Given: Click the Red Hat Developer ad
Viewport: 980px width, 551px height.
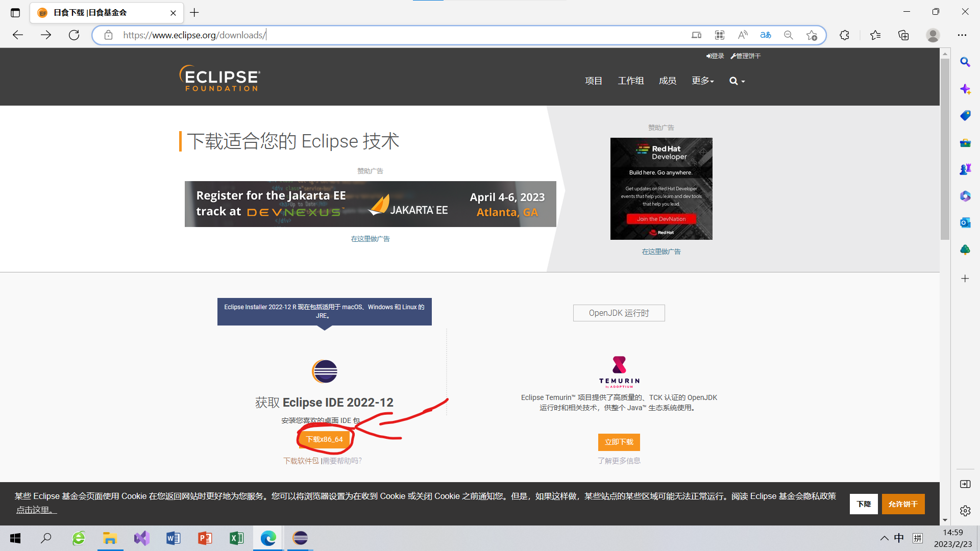Looking at the screenshot, I should pos(661,189).
